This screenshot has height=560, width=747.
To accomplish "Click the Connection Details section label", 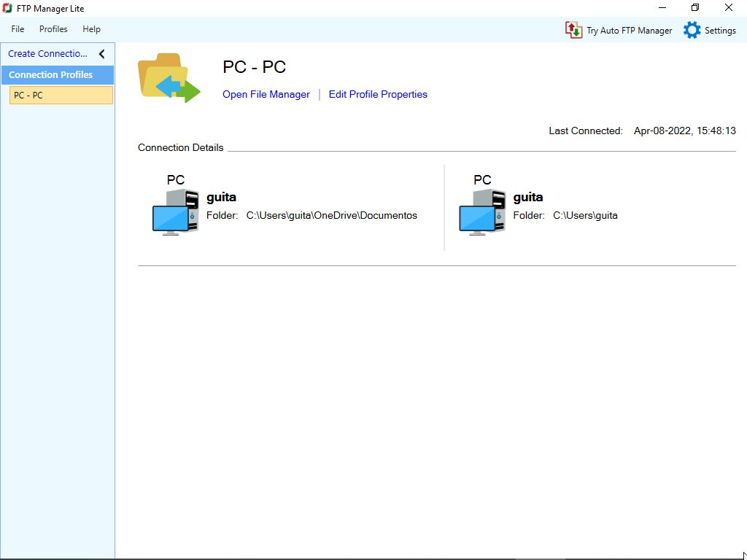I will pyautogui.click(x=181, y=147).
